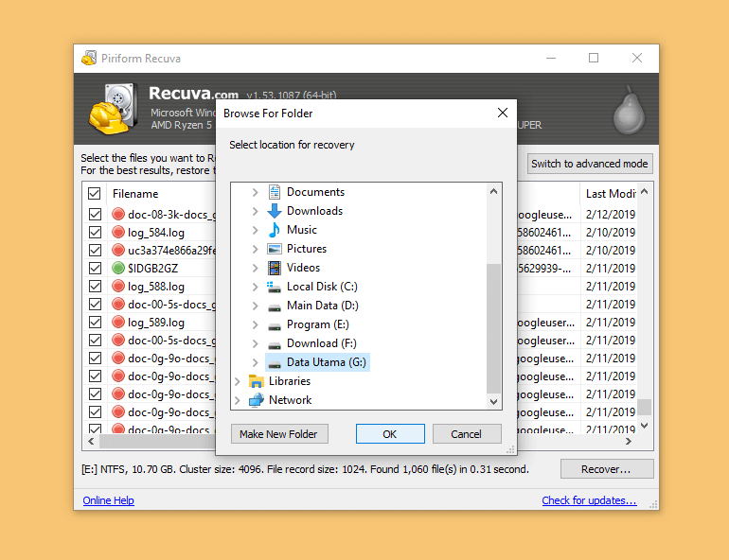Viewport: 729px width, 560px height.
Task: Click the Music note icon
Action: (275, 230)
